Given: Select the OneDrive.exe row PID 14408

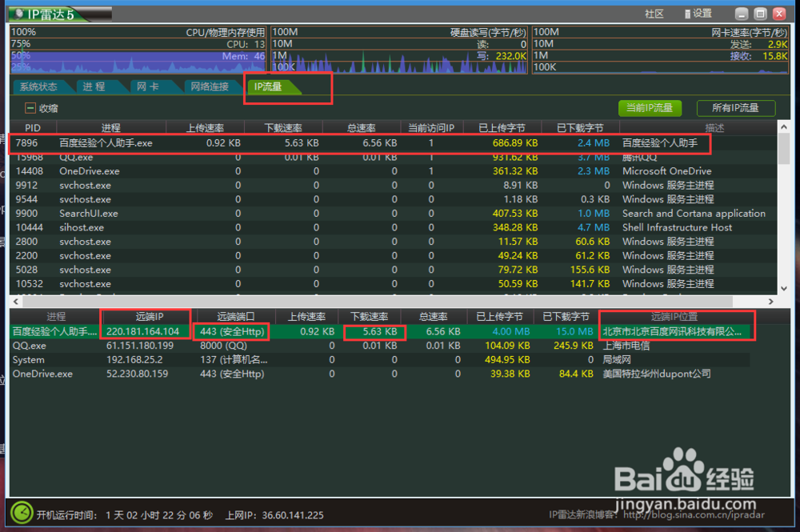Looking at the screenshot, I should click(393, 171).
